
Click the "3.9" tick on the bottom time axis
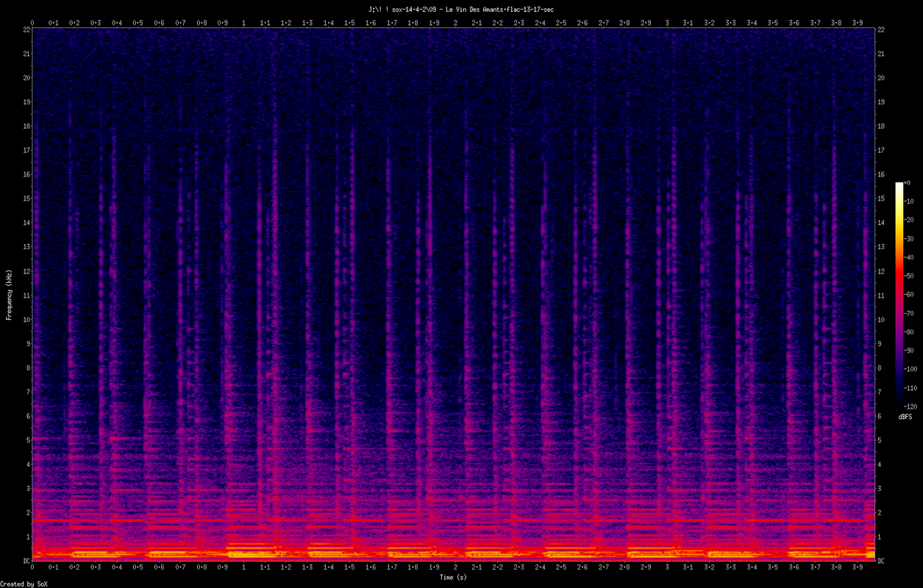click(x=858, y=567)
